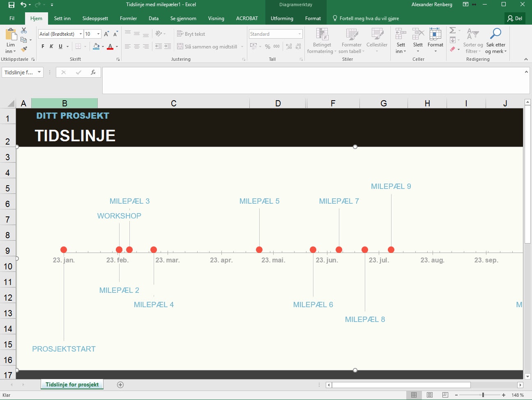Open Sorter og filtrer
The image size is (532, 400).
(473, 41)
